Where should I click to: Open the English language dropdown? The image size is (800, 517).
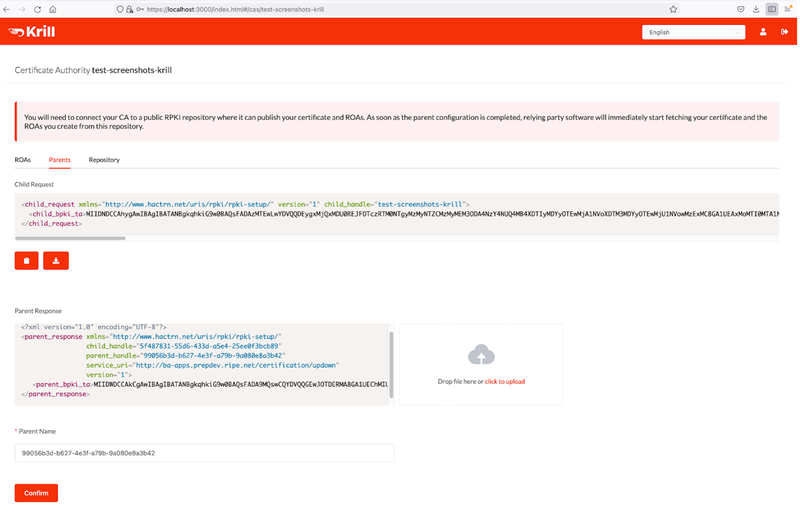tap(693, 32)
